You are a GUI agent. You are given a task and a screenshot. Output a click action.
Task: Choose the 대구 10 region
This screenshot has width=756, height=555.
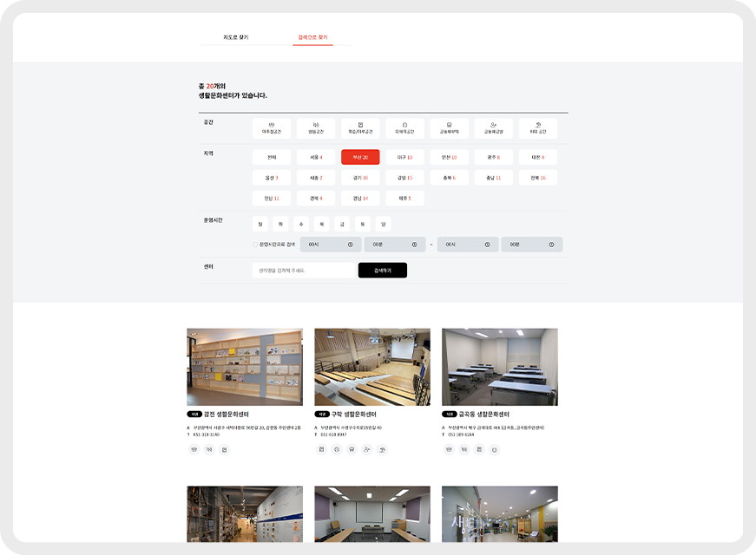coord(404,157)
